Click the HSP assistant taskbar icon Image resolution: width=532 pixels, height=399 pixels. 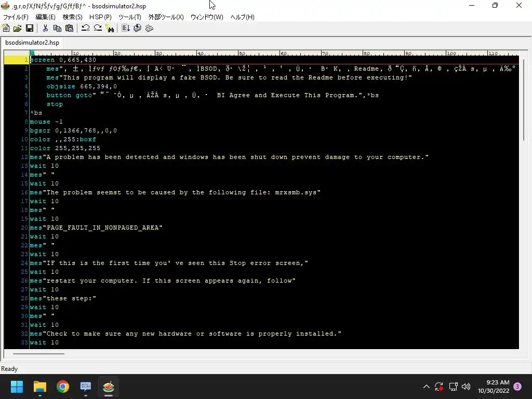pos(86,387)
